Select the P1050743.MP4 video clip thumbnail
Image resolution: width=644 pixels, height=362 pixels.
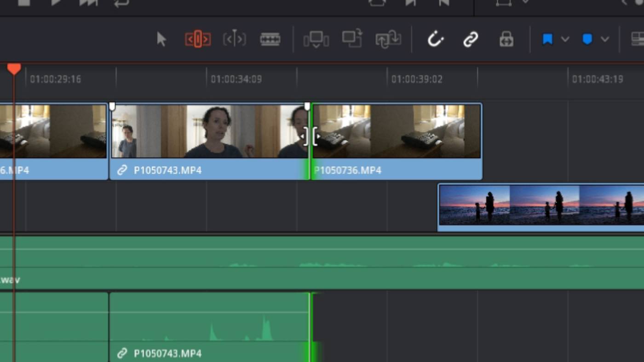(210, 131)
